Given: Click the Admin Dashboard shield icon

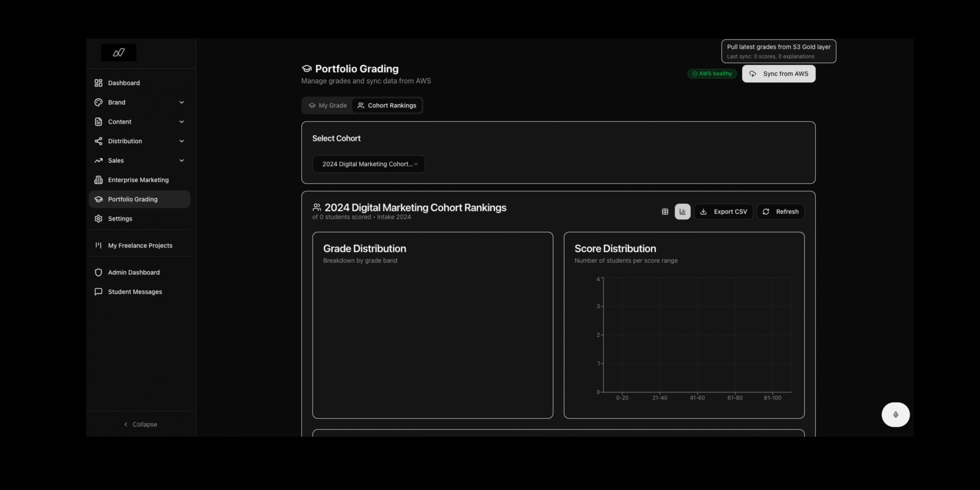Looking at the screenshot, I should point(98,272).
